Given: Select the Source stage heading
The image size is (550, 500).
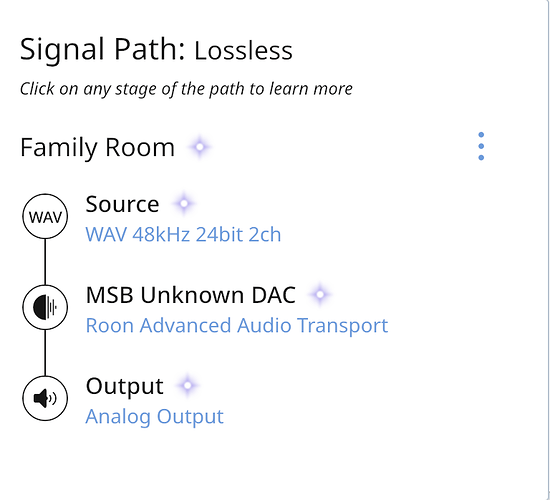Looking at the screenshot, I should click(122, 204).
